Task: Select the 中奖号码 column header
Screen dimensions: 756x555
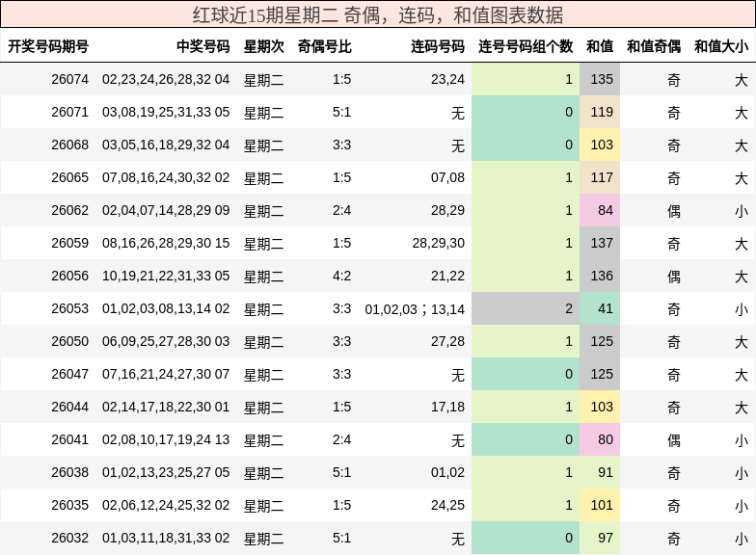Action: click(x=202, y=46)
